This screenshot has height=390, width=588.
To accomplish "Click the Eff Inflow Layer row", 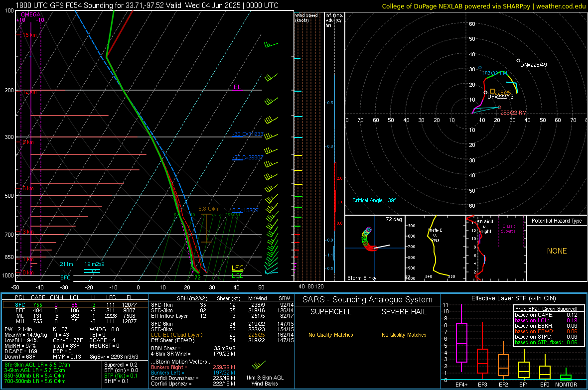I will [x=222, y=316].
